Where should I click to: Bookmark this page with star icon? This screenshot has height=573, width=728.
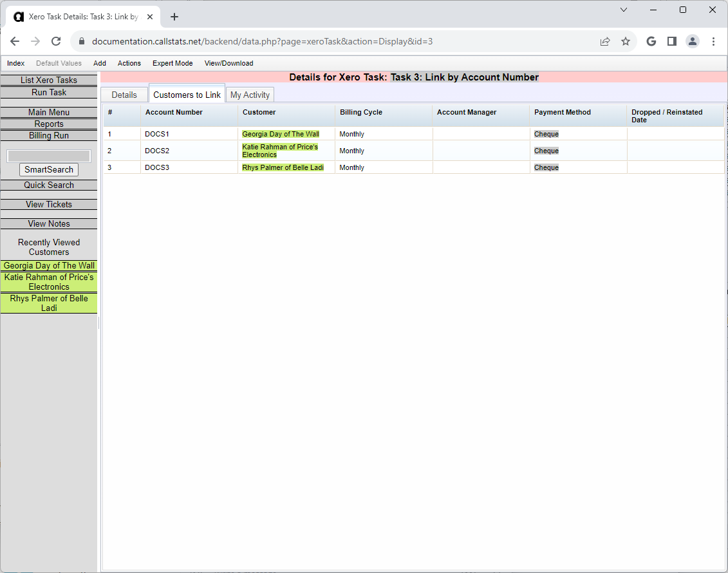pos(625,41)
